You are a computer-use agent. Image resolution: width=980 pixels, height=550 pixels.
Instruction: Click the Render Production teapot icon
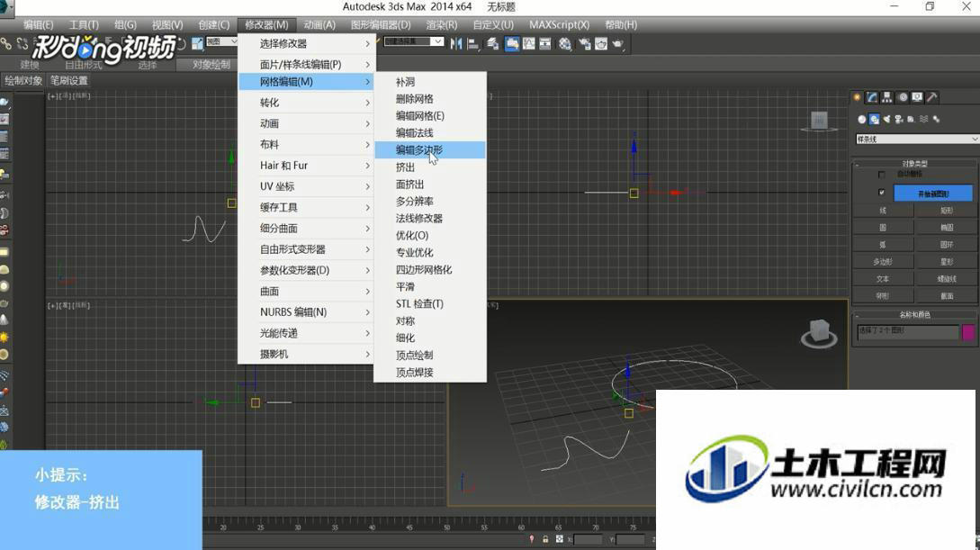(617, 44)
